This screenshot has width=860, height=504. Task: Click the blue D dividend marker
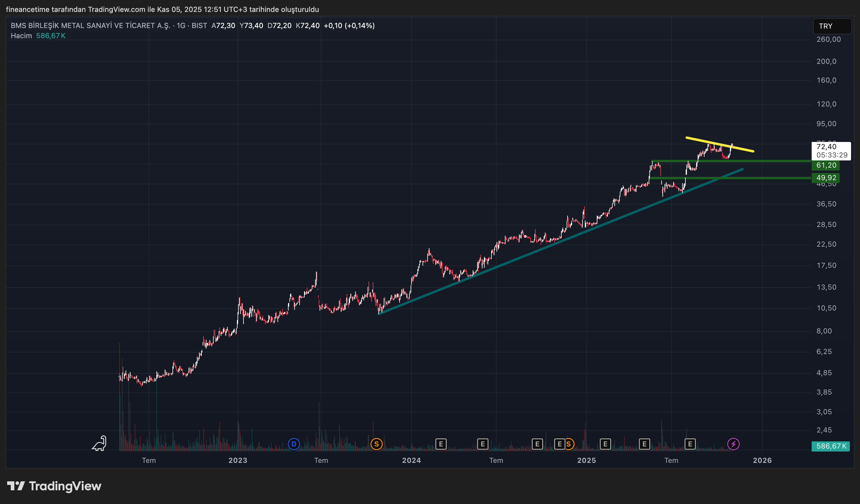294,444
